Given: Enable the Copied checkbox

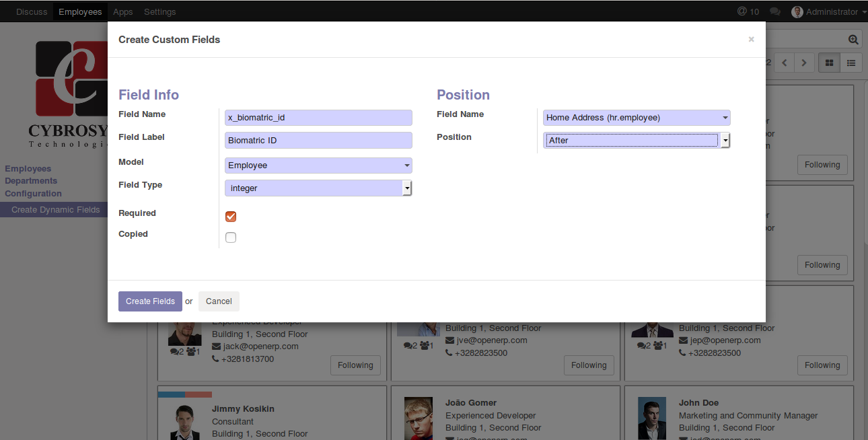Looking at the screenshot, I should [x=231, y=237].
